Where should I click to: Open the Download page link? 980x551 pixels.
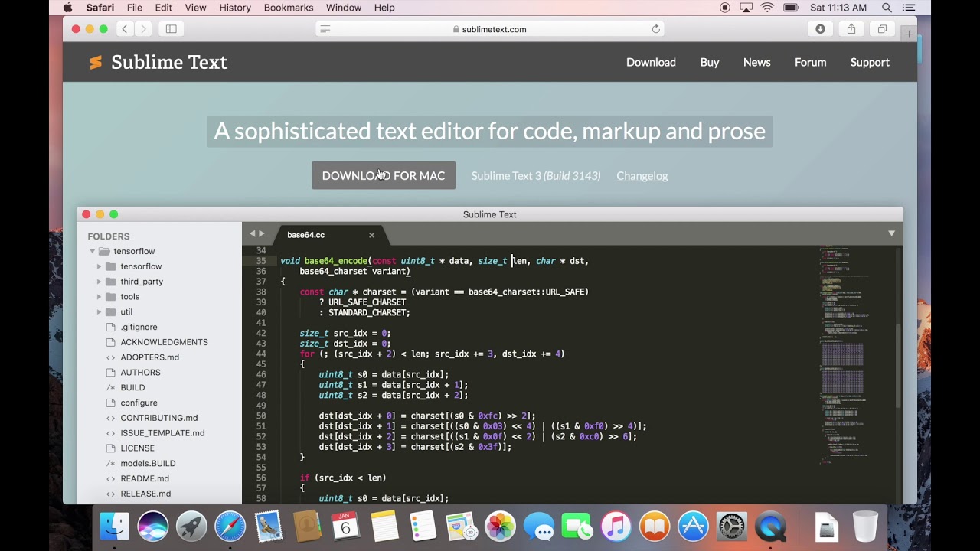click(x=651, y=62)
